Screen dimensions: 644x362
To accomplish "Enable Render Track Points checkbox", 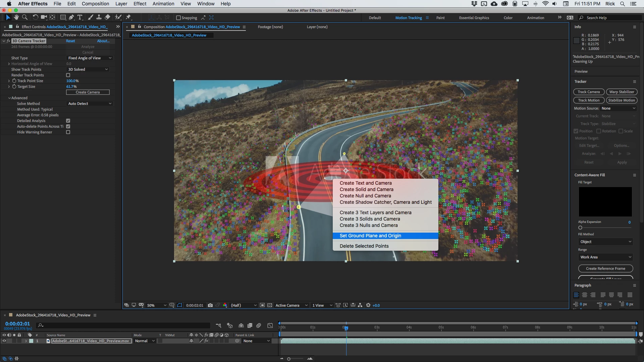I will click(x=68, y=75).
